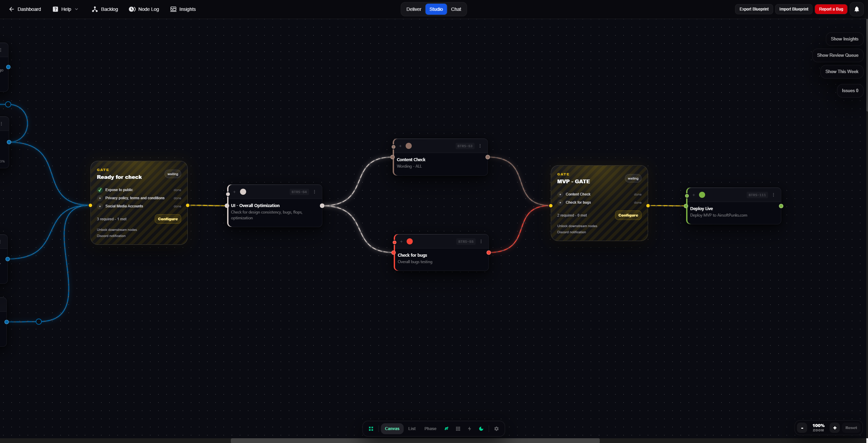Toggle the dot grid icon in bottom toolbar

pyautogui.click(x=458, y=429)
